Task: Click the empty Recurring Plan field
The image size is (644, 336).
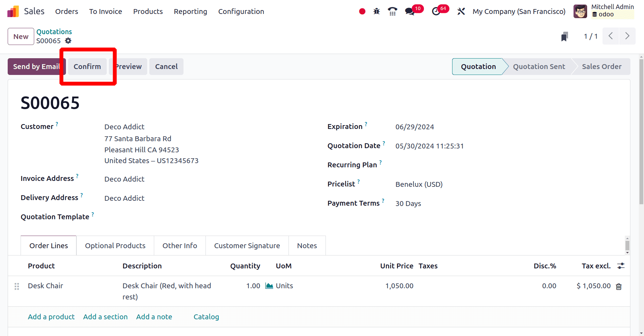Action: tap(506, 165)
